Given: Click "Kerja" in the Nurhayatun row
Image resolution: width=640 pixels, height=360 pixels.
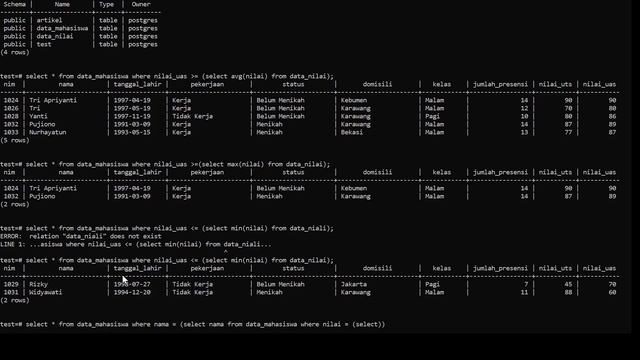Looking at the screenshot, I should point(181,132).
